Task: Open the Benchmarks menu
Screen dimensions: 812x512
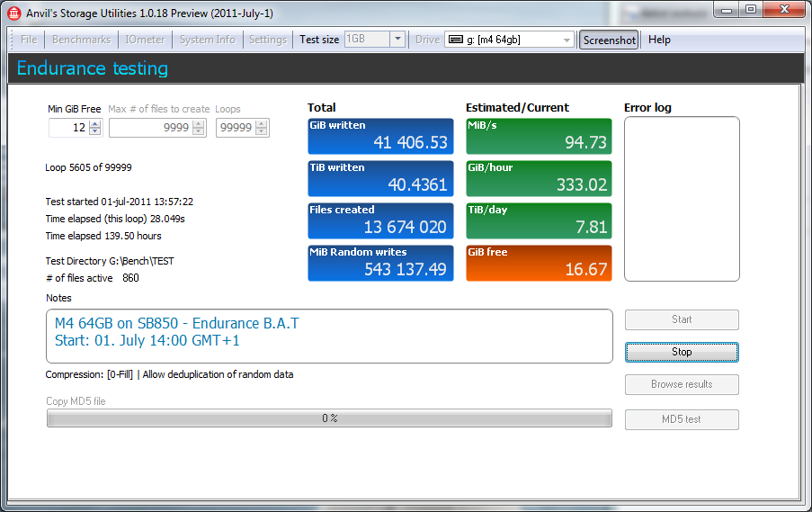Action: (x=81, y=40)
